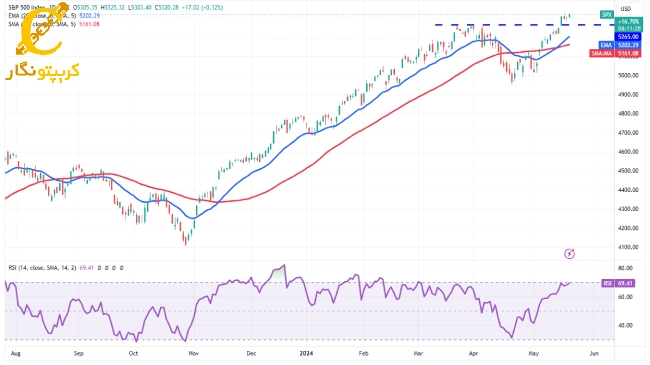Click the 4400.00 price axis label
650x365 pixels.
click(x=628, y=190)
